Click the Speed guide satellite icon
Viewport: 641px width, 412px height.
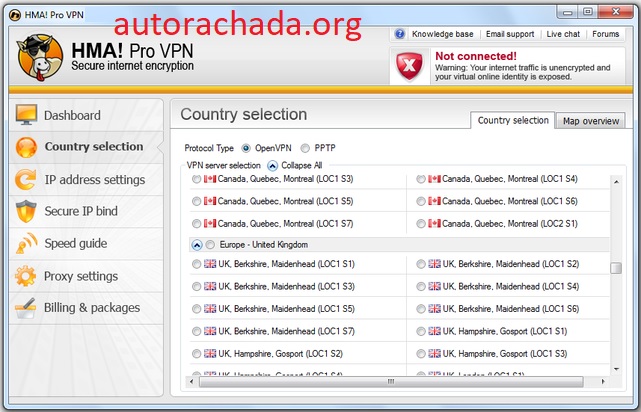point(27,243)
